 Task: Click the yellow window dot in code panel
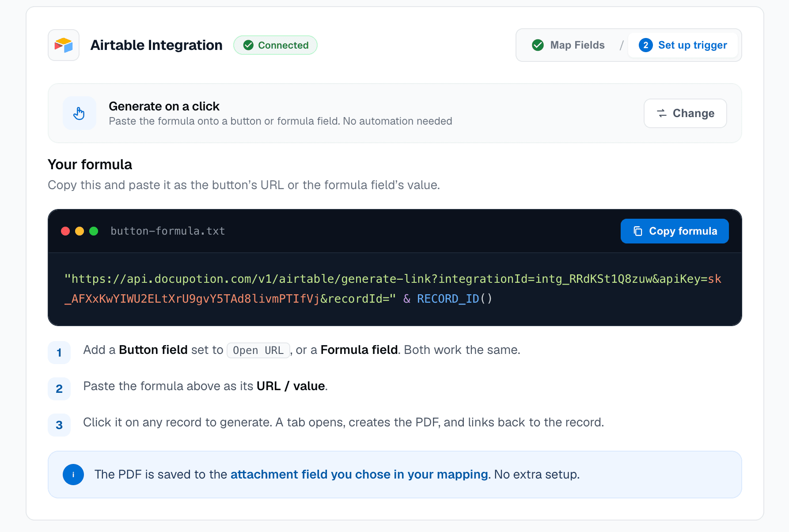tap(80, 231)
